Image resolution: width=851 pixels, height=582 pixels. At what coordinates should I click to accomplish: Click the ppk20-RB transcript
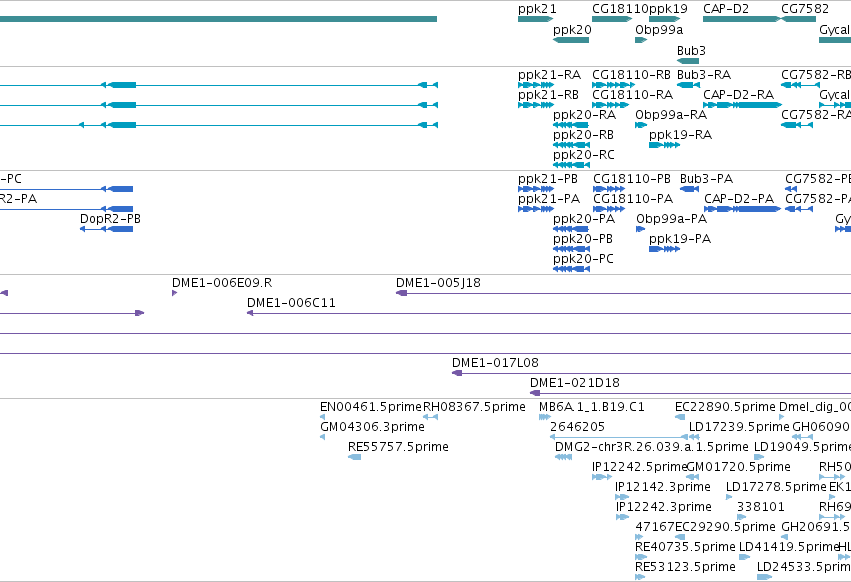(571, 145)
